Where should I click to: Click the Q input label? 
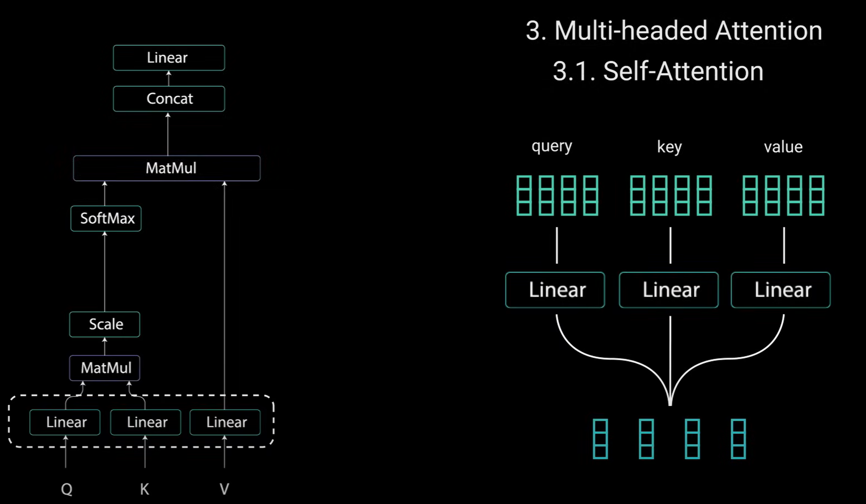(66, 489)
